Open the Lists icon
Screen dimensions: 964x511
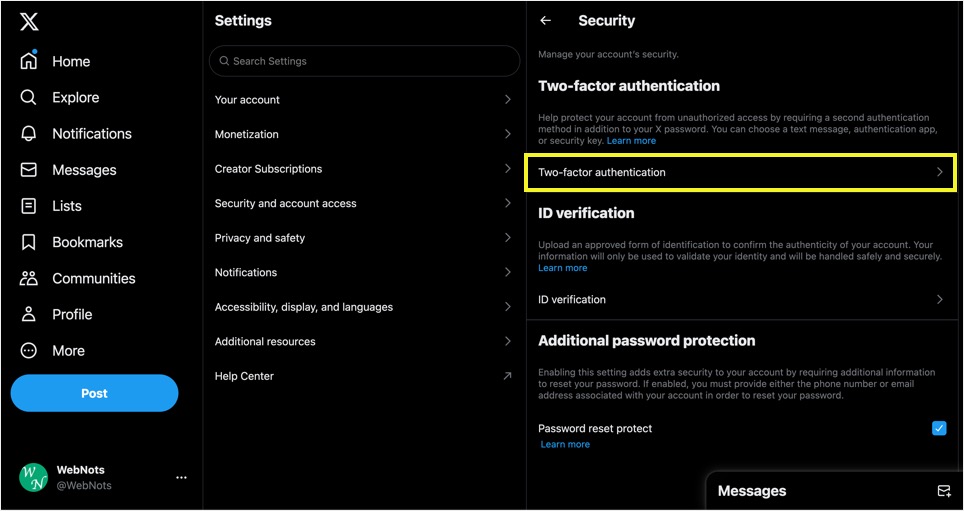(x=29, y=206)
